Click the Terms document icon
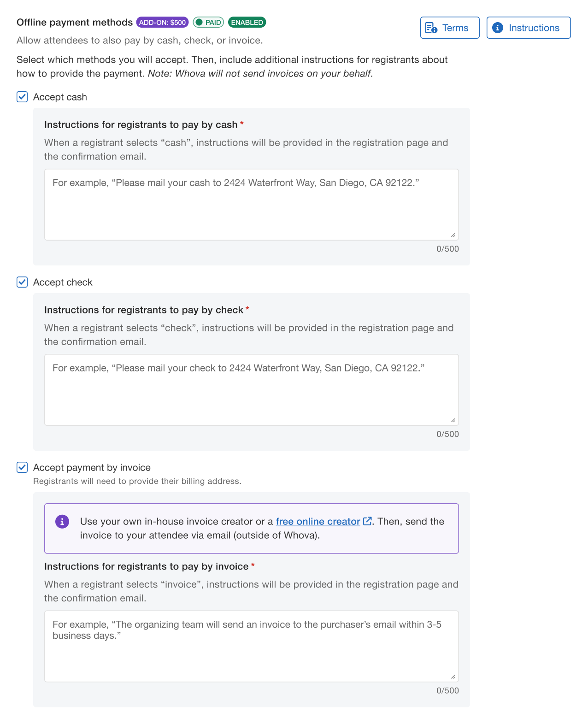The height and width of the screenshot is (724, 588). pos(431,28)
